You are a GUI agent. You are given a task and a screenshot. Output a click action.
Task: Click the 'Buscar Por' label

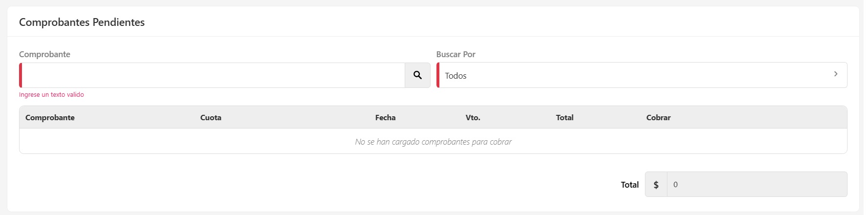[x=455, y=54]
